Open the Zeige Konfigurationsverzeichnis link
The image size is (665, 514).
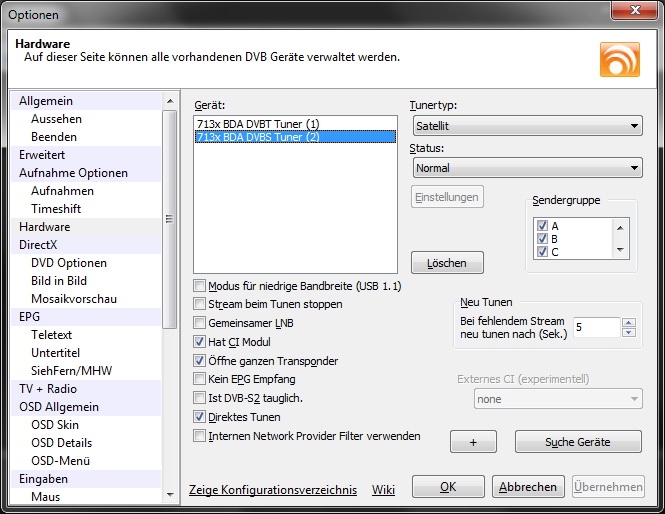click(273, 489)
